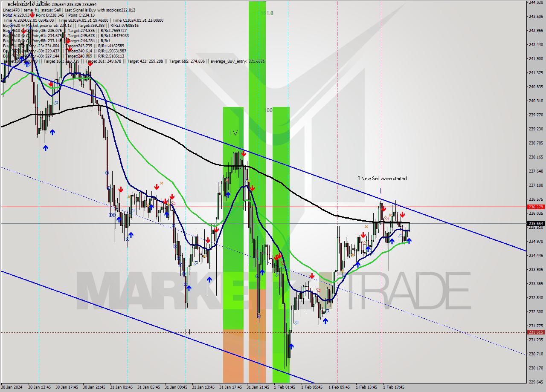Click the 161.8 Fibonacci level label

(x=267, y=13)
